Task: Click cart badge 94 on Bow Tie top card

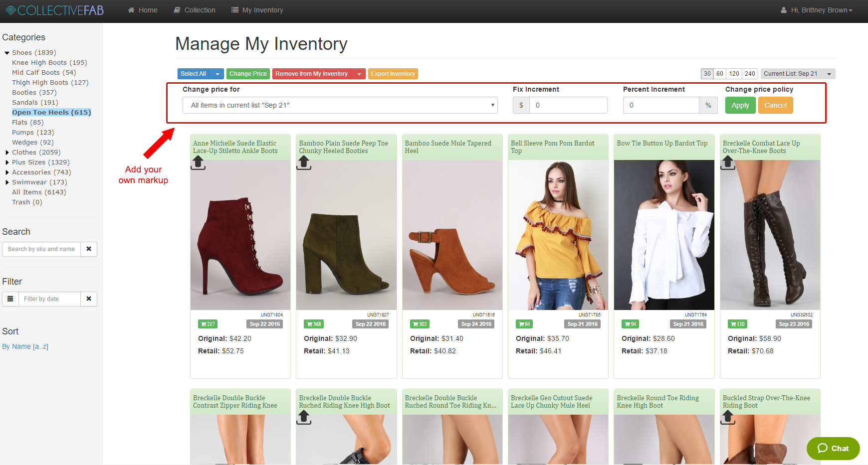Action: [630, 324]
